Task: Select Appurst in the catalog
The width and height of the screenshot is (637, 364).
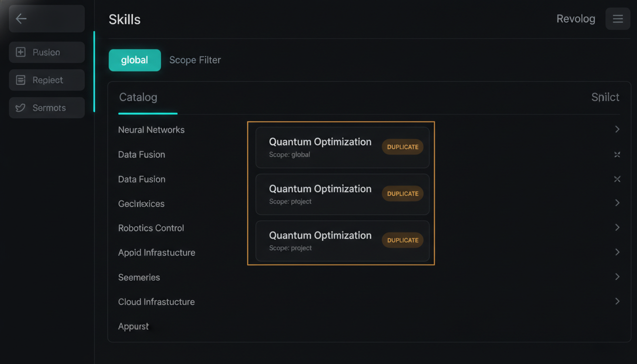Action: [133, 327]
